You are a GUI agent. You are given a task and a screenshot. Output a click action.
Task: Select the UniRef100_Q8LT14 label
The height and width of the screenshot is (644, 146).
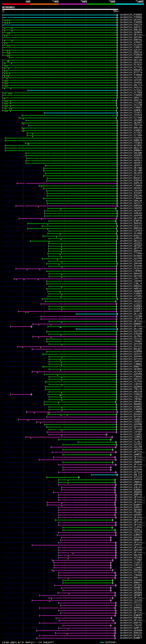pos(131,475)
